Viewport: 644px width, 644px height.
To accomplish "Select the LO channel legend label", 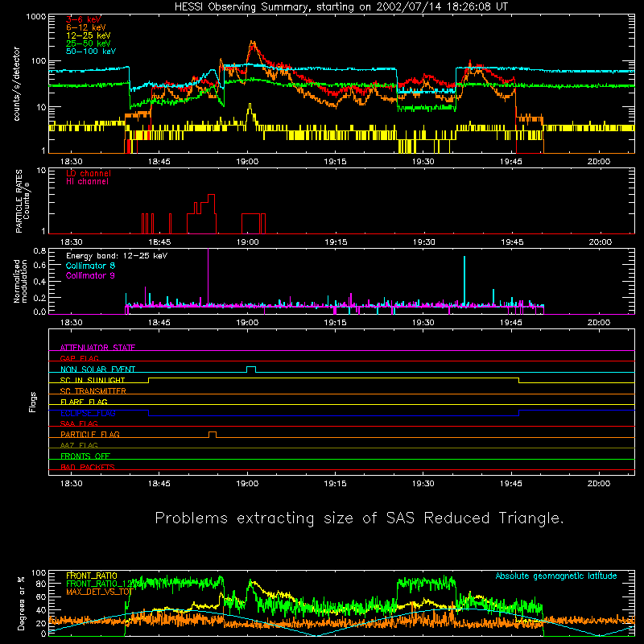I will coord(89,173).
